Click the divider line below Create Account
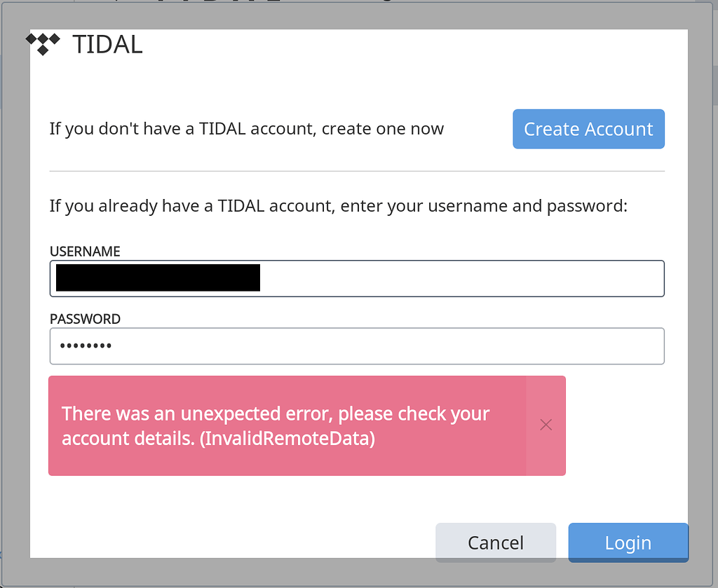 tap(356, 169)
